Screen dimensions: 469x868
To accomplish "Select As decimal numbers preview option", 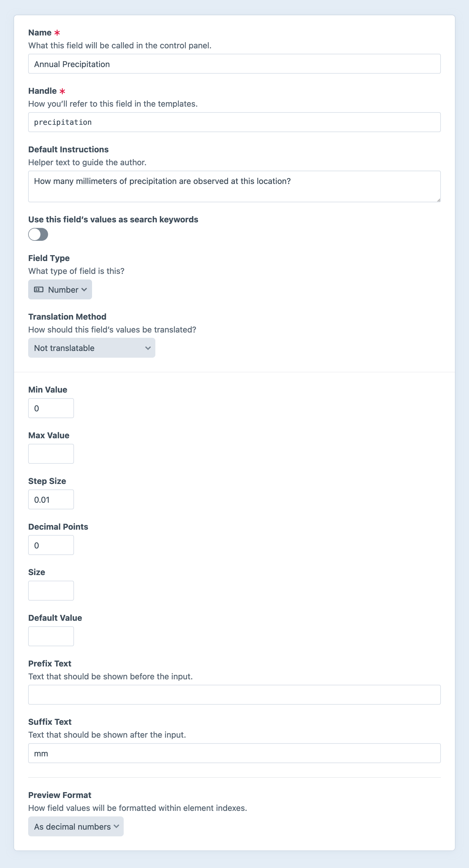I will [76, 827].
